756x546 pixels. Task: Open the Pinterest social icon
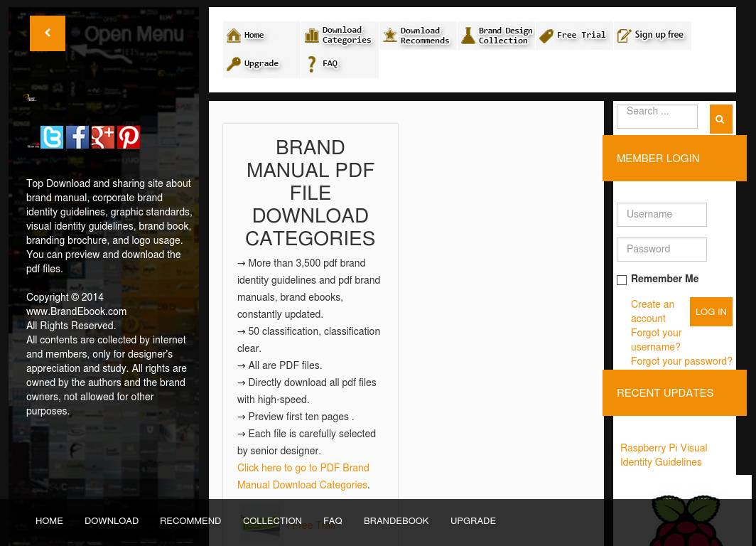129,137
